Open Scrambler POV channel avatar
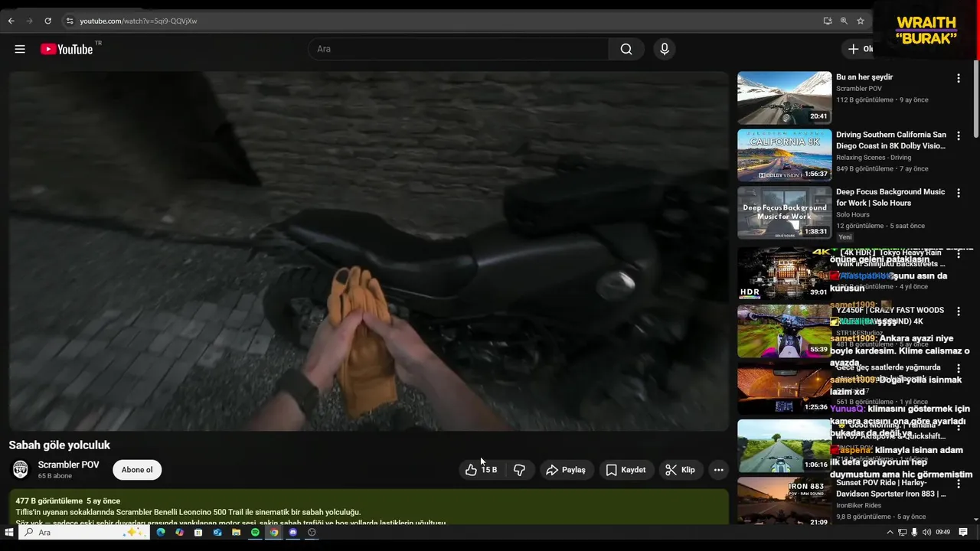This screenshot has width=980, height=551. click(x=21, y=469)
